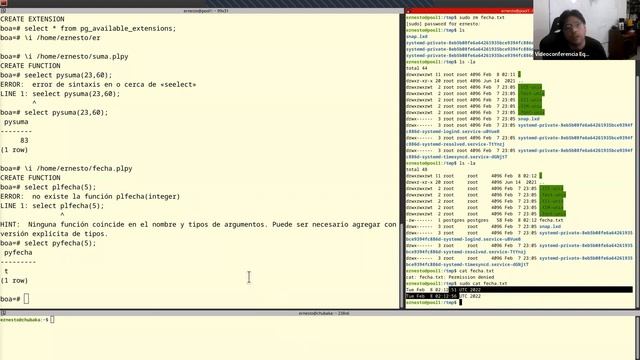
Task: Click the pane icon left of the ernesto@chubaka title
Action: click(x=3, y=313)
